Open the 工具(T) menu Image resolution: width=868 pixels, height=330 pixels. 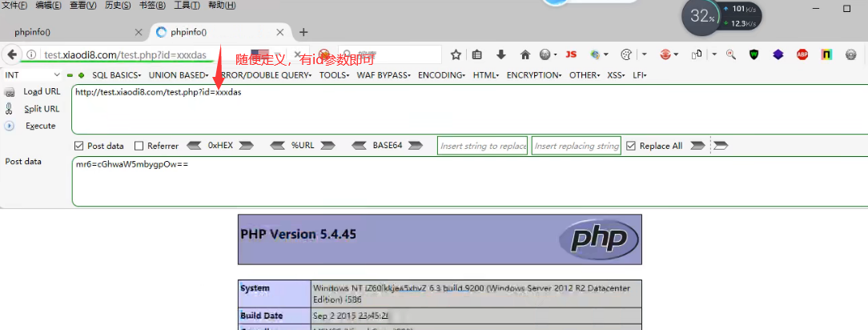coord(187,5)
